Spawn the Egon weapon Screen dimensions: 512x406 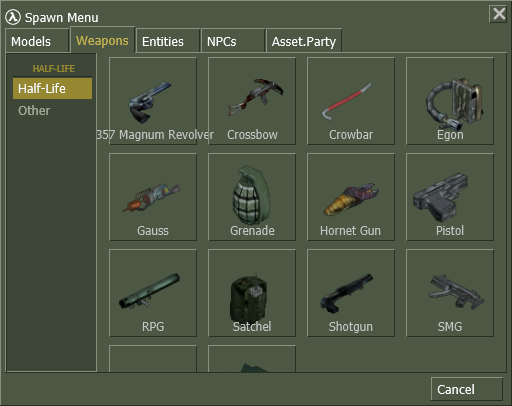[x=450, y=101]
